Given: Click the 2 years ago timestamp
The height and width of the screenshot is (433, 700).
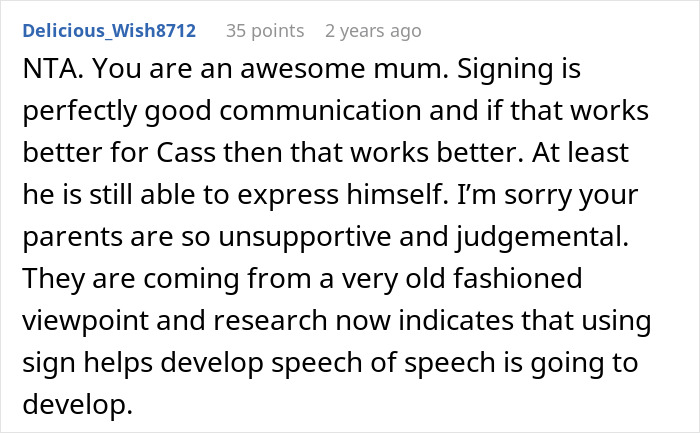Looking at the screenshot, I should pos(373,31).
